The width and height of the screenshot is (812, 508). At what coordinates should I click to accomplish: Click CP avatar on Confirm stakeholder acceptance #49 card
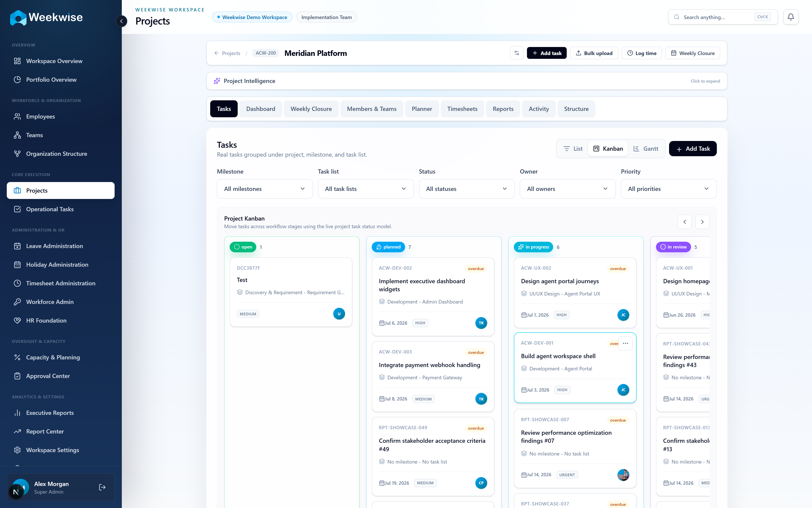point(481,483)
